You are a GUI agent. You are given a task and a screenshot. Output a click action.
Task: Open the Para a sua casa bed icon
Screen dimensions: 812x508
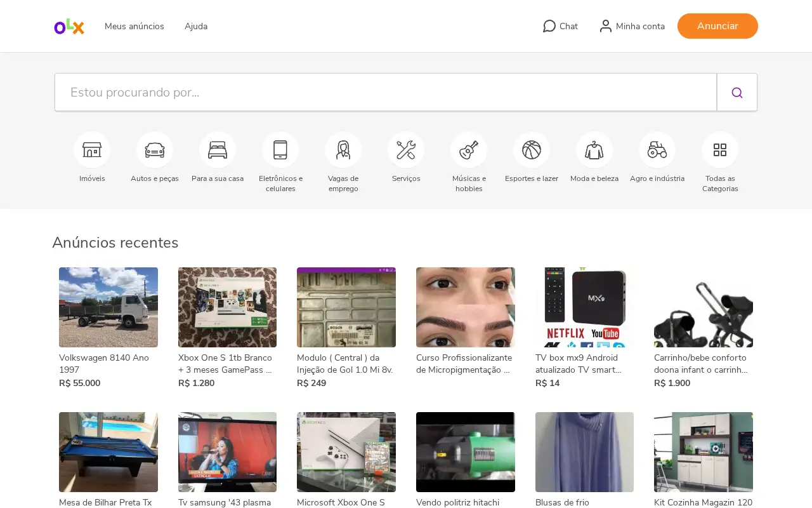(x=218, y=150)
